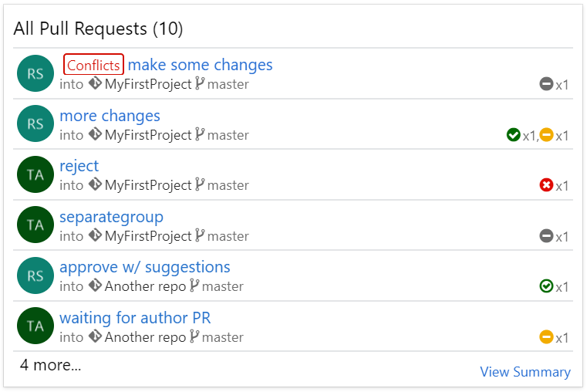Image resolution: width=587 pixels, height=392 pixels.
Task: Open the 'approve w/ suggestions' pull request
Action: pyautogui.click(x=144, y=267)
